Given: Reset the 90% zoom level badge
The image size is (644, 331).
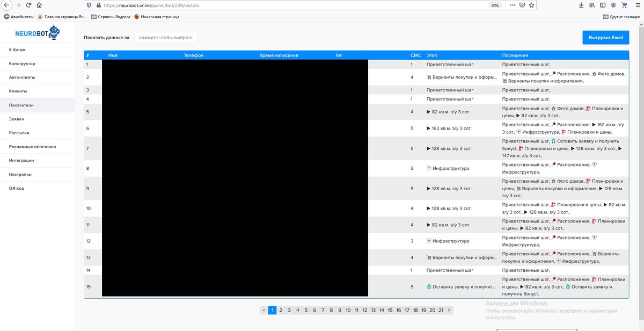Looking at the screenshot, I should pos(495,5).
